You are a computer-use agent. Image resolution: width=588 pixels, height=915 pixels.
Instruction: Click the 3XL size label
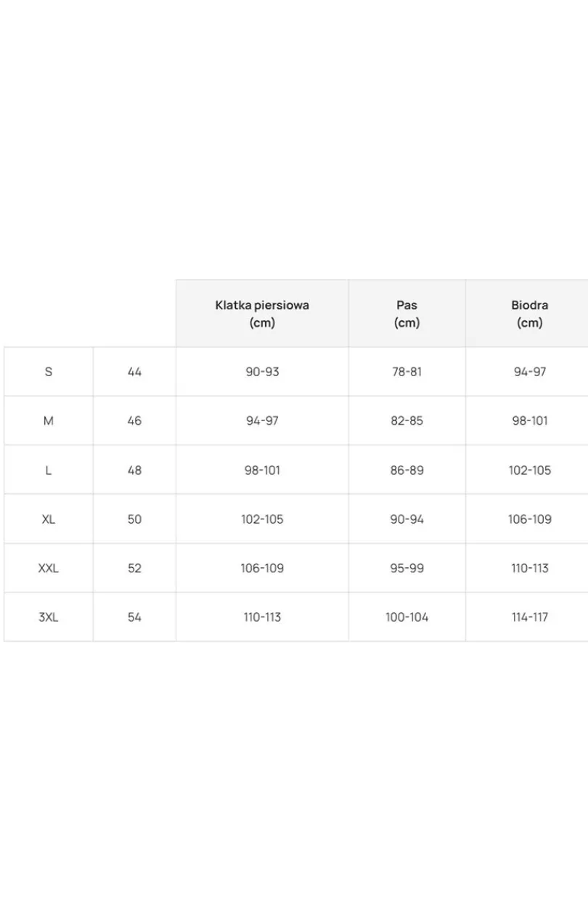coord(49,617)
